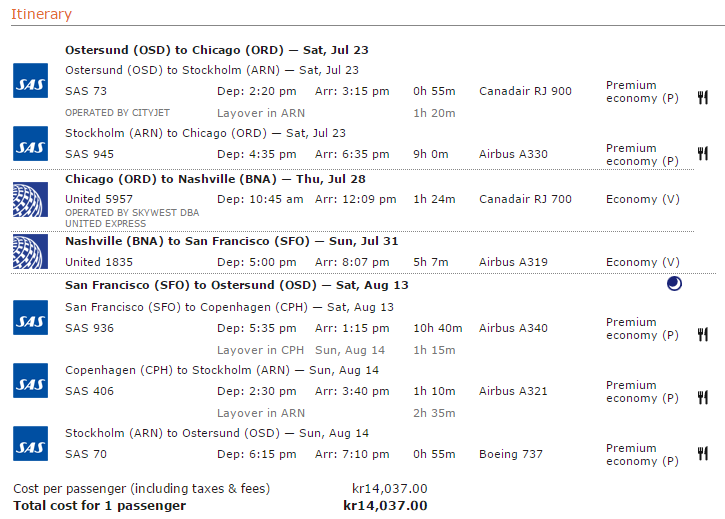
Task: Click the meal icon for flight SAS 70
Action: pos(703,457)
